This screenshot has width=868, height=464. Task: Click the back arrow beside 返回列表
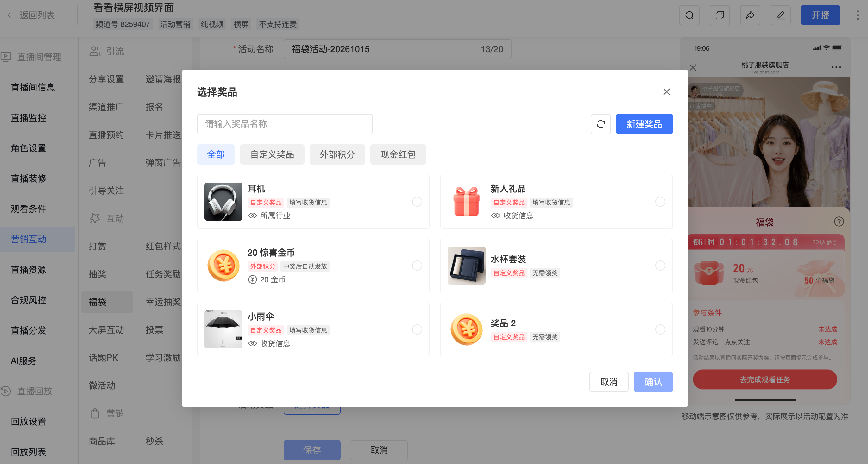coord(9,15)
